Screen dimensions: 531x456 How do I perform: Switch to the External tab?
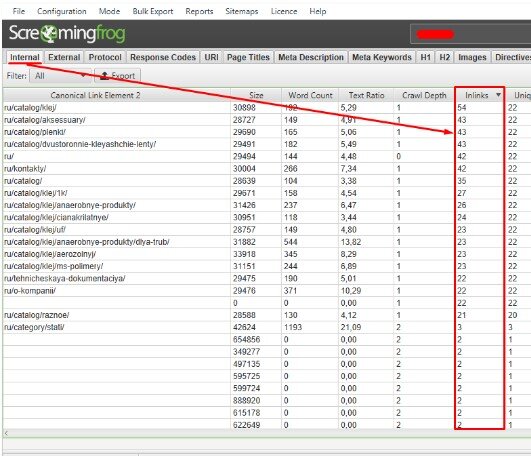(64, 57)
